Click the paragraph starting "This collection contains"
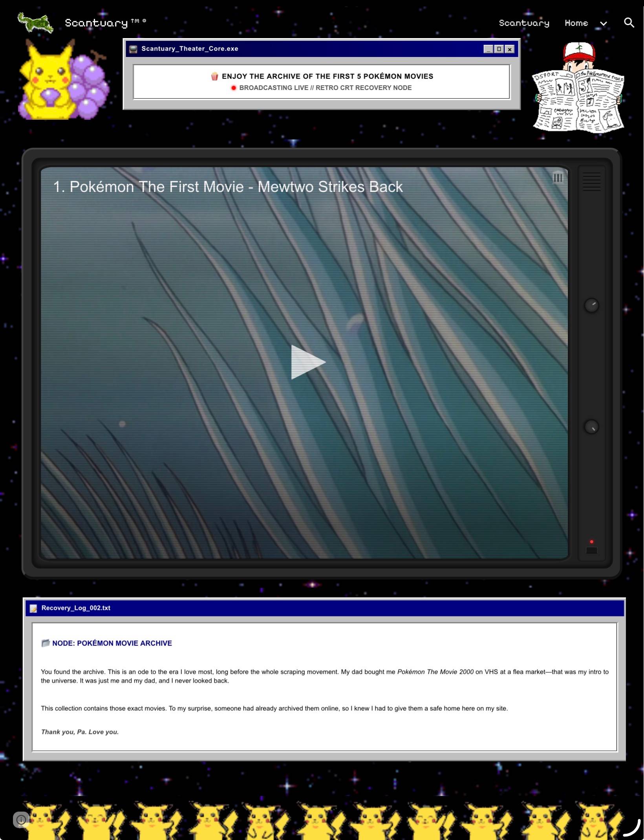The width and height of the screenshot is (644, 840). [x=274, y=708]
